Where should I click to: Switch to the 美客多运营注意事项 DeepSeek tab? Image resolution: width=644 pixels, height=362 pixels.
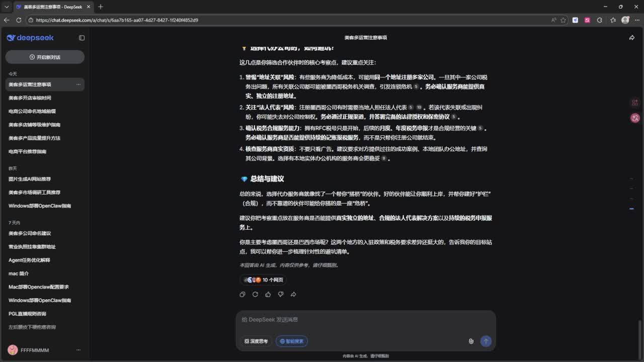pyautogui.click(x=53, y=7)
